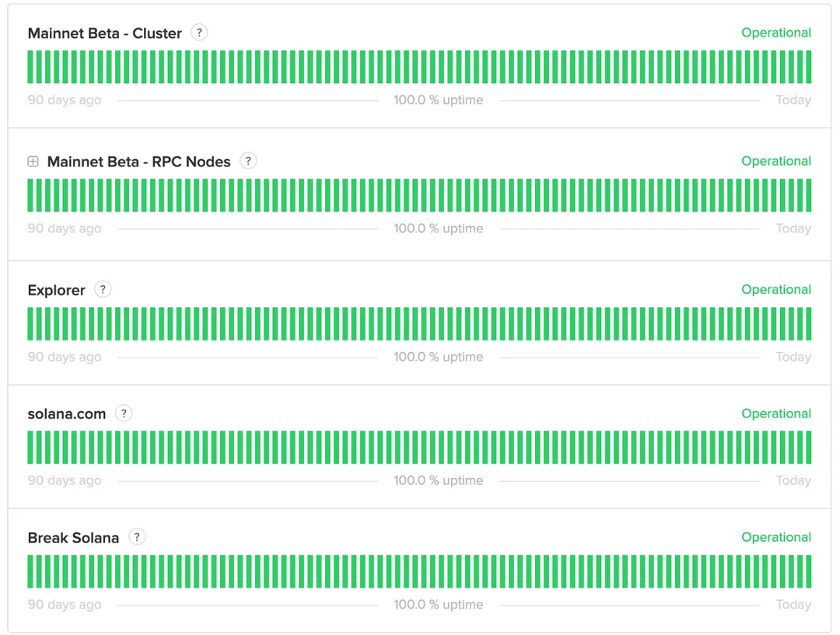This screenshot has width=840, height=635.
Task: Click 'Today' label under RPC Nodes chart
Action: [793, 229]
